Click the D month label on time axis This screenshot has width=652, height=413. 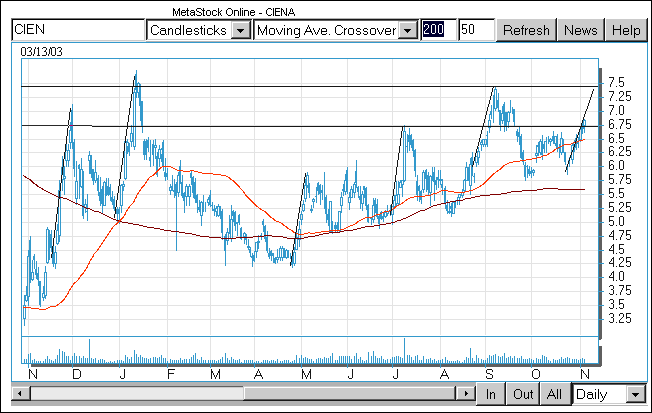point(77,375)
